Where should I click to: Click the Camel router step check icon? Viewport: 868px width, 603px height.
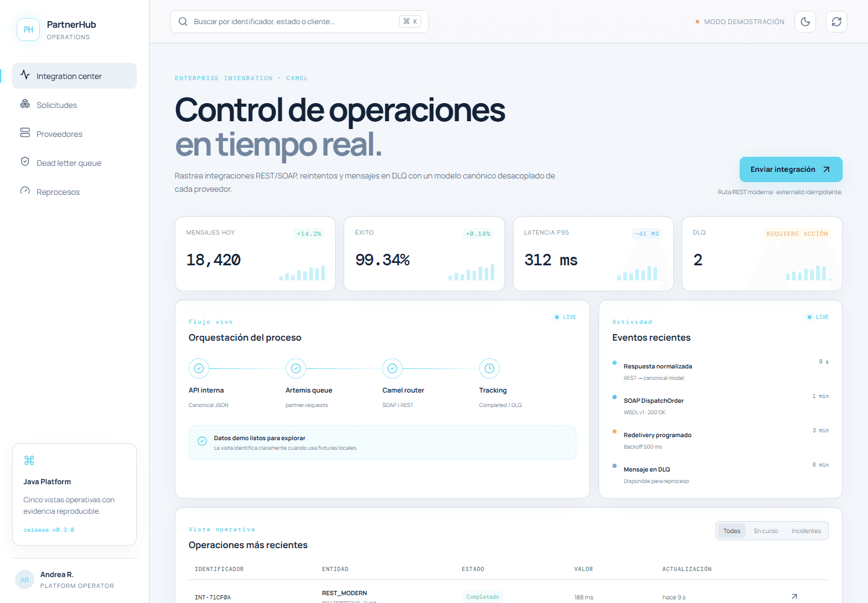(392, 368)
